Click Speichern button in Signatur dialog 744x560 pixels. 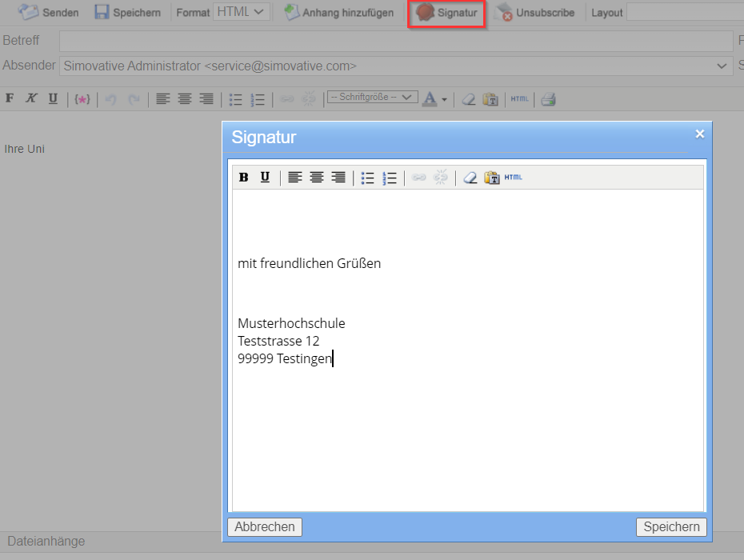click(x=671, y=526)
